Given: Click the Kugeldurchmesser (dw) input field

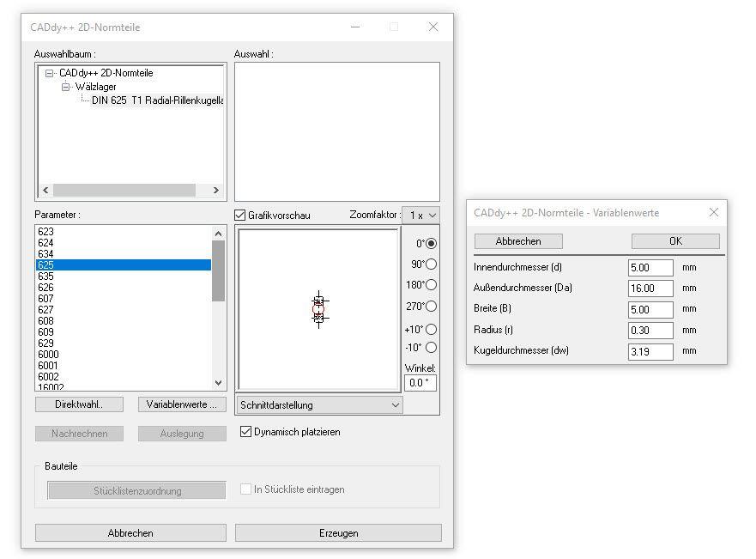Looking at the screenshot, I should [650, 351].
